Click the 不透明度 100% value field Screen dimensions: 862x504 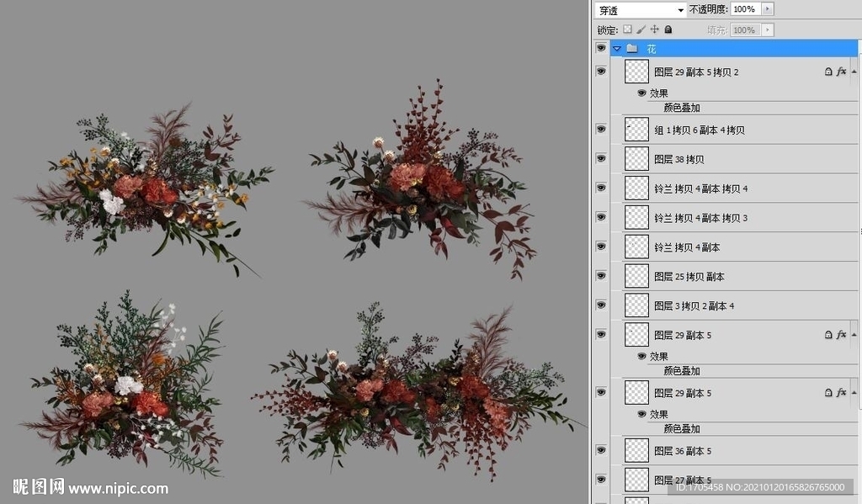click(x=744, y=9)
